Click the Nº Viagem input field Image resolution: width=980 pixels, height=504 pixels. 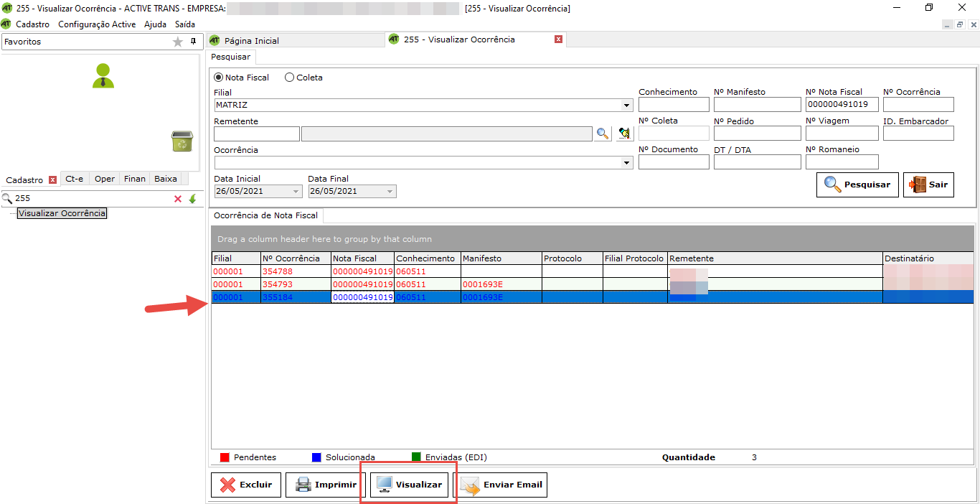tap(842, 133)
